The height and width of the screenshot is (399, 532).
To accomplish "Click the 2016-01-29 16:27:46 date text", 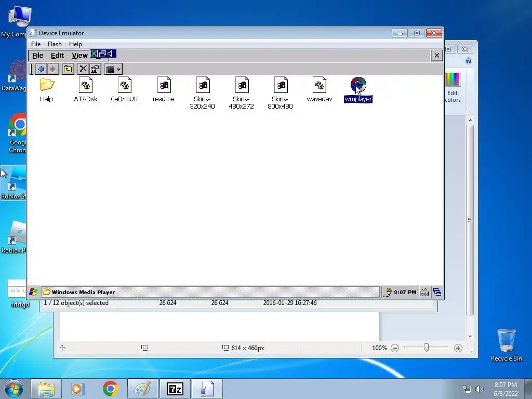I will click(x=290, y=303).
